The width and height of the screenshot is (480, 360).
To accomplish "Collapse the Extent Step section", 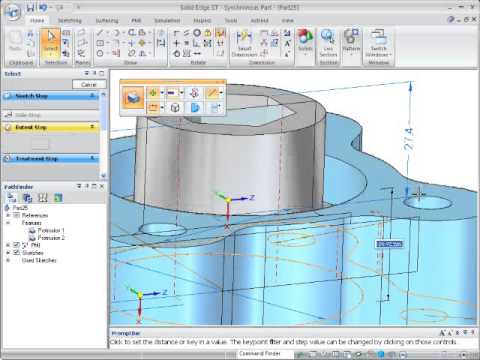I will point(92,127).
